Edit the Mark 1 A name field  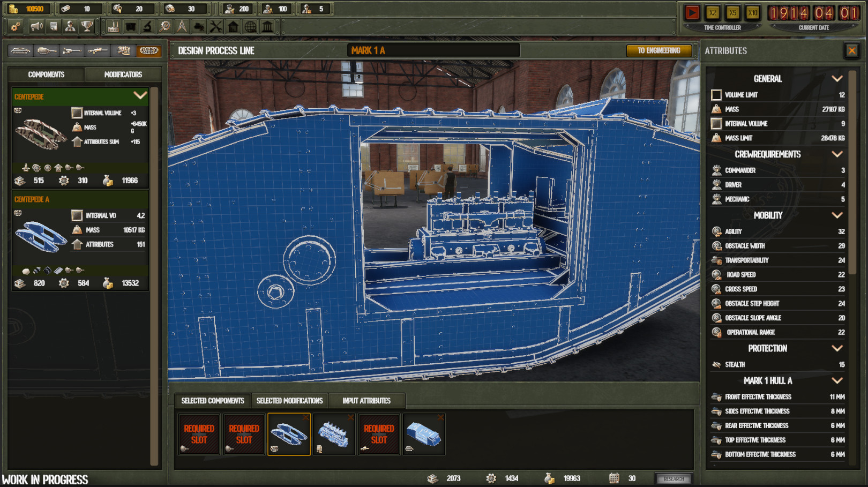click(433, 50)
